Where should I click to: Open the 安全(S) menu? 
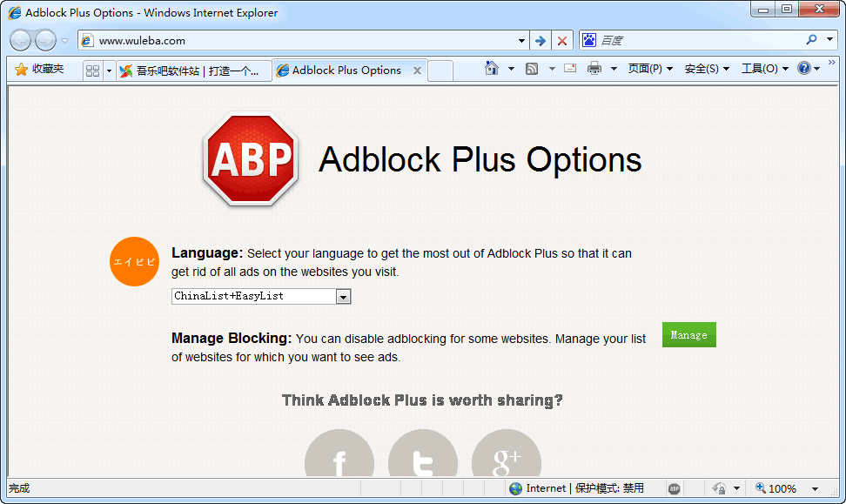click(707, 69)
